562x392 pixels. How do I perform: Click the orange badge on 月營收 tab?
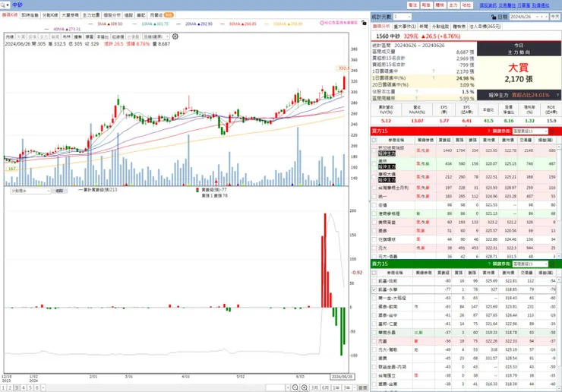[169, 15]
